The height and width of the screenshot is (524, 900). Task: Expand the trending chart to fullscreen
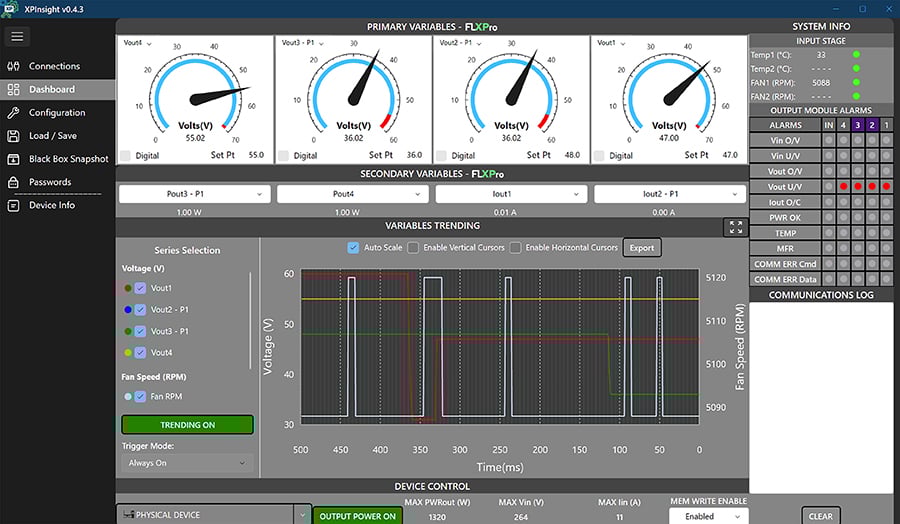point(736,227)
